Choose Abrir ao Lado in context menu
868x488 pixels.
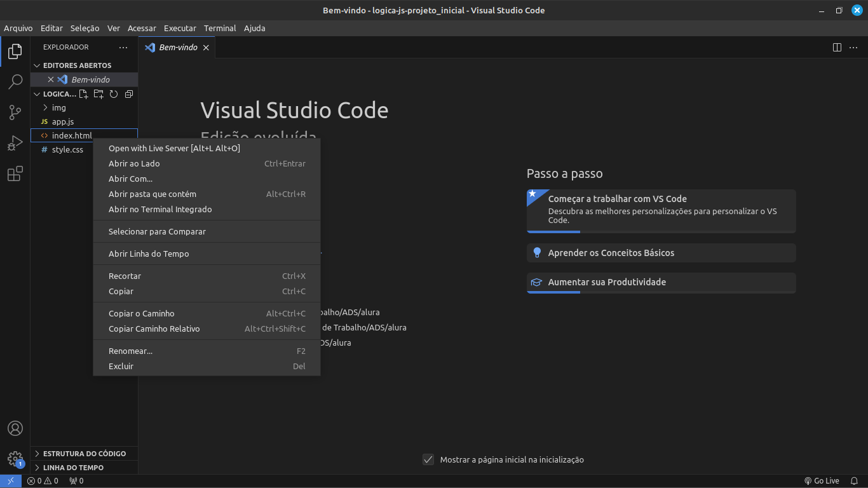[x=207, y=164]
